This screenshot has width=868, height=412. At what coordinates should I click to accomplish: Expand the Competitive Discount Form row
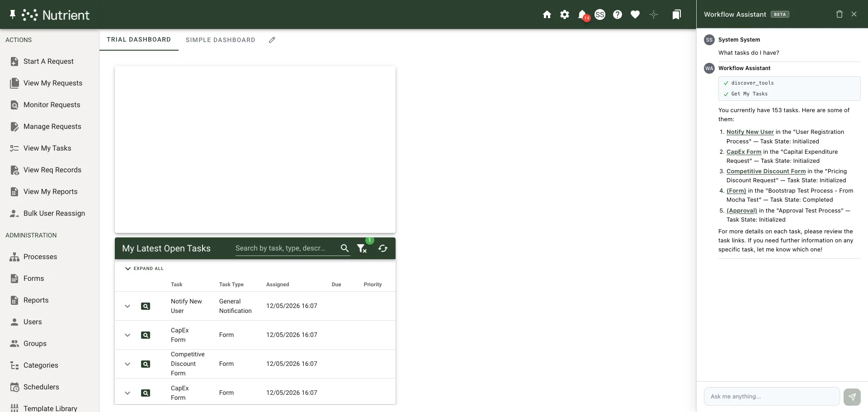click(127, 364)
